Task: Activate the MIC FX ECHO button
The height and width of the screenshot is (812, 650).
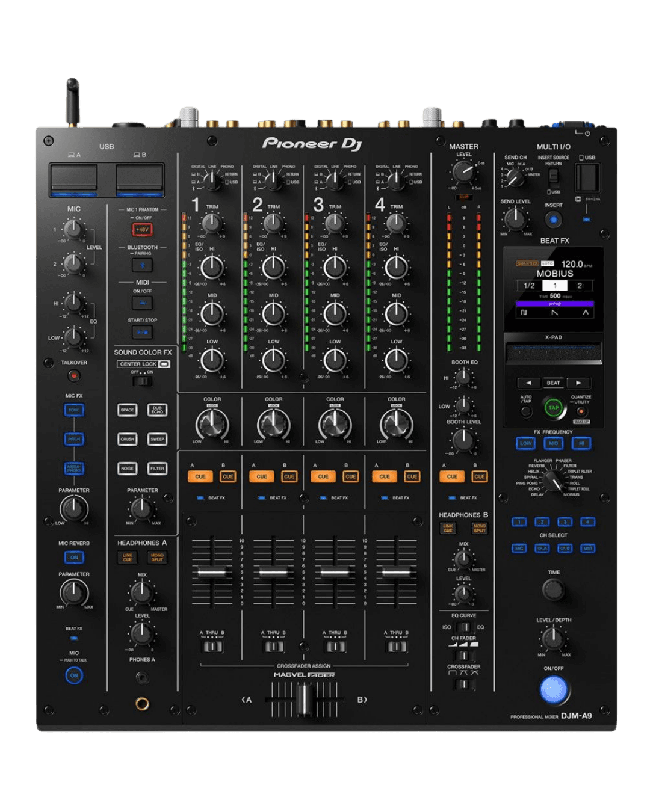Action: pos(74,410)
